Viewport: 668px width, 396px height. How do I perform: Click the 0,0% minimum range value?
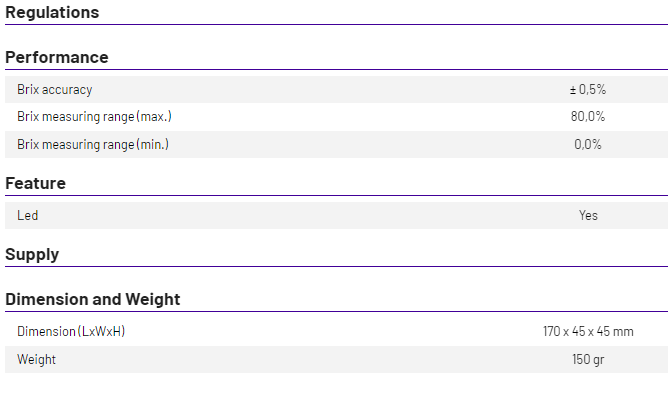pyautogui.click(x=588, y=144)
